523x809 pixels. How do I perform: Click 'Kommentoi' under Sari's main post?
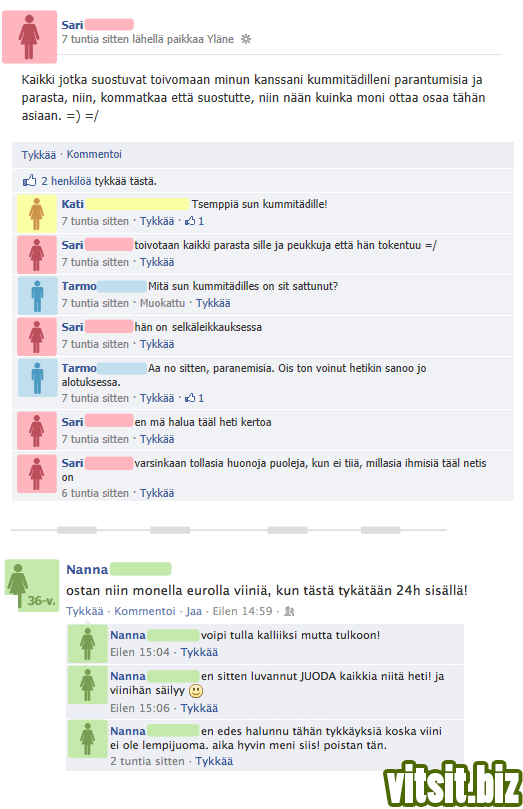tap(94, 154)
